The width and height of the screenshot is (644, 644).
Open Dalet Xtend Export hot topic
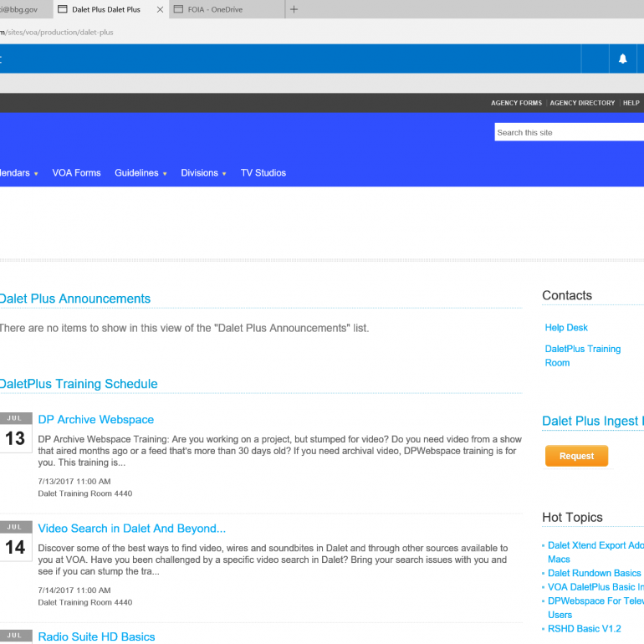click(x=595, y=552)
